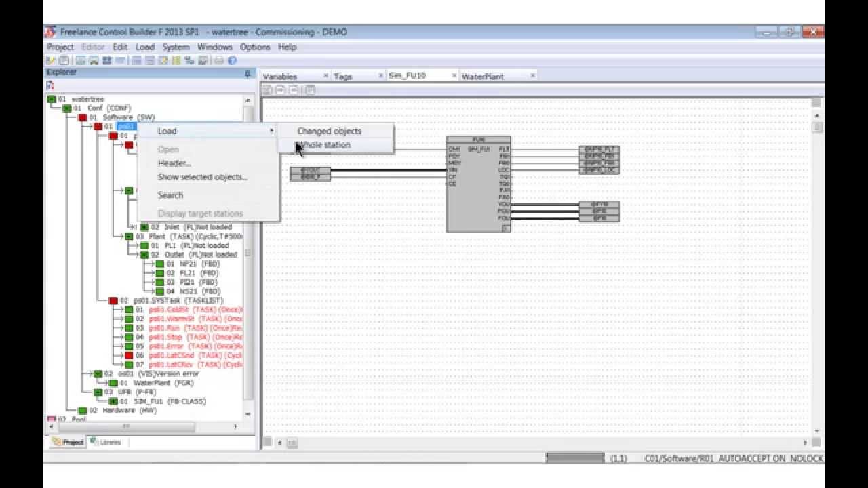Collapse the watertree root node

[x=51, y=99]
